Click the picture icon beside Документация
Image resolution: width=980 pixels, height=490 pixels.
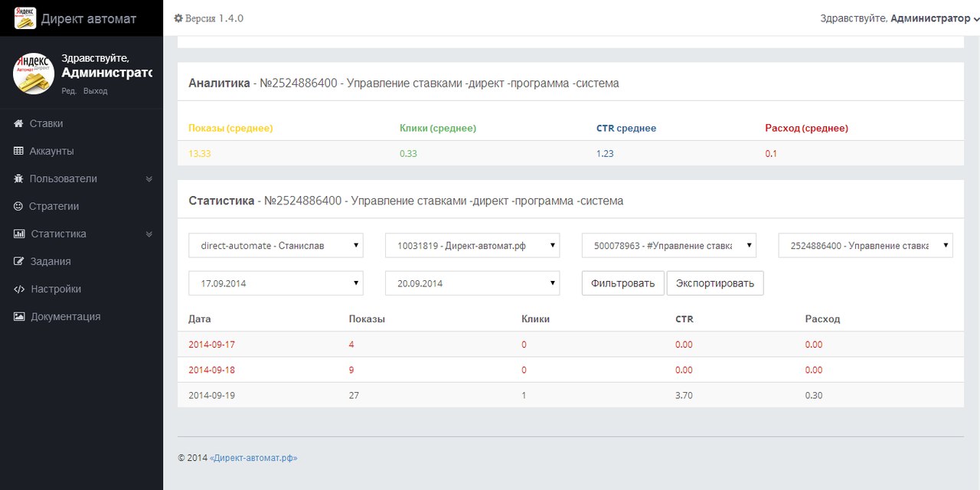tap(18, 316)
